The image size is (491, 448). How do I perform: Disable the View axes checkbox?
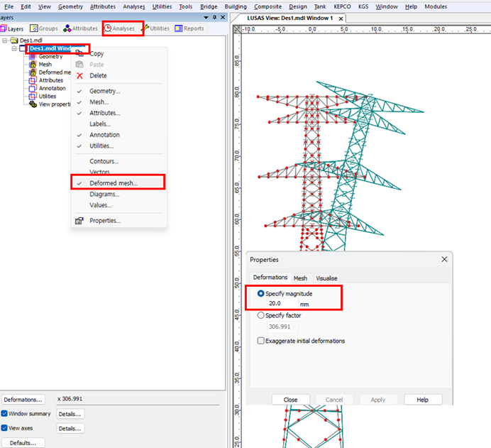pos(5,428)
